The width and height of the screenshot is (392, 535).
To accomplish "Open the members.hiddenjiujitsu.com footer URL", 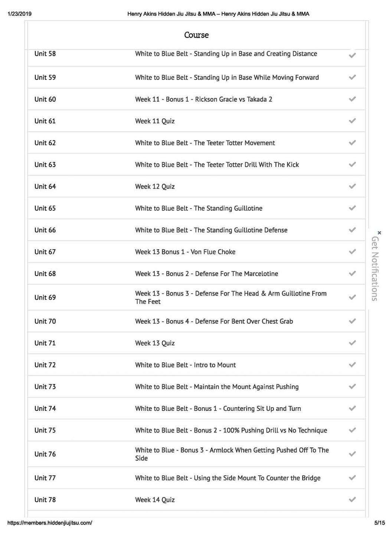I will 50,523.
